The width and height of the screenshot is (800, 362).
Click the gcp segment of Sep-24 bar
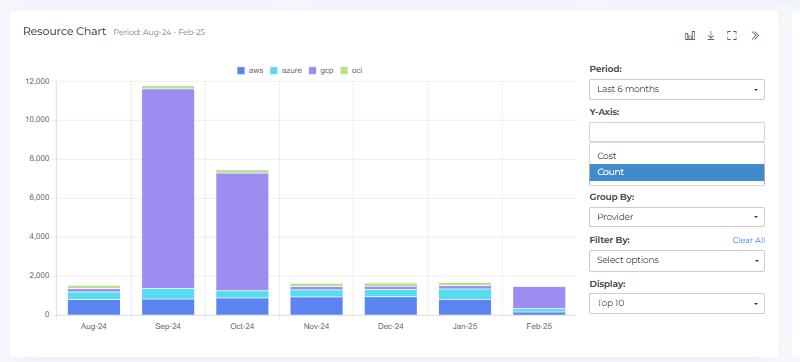168,189
